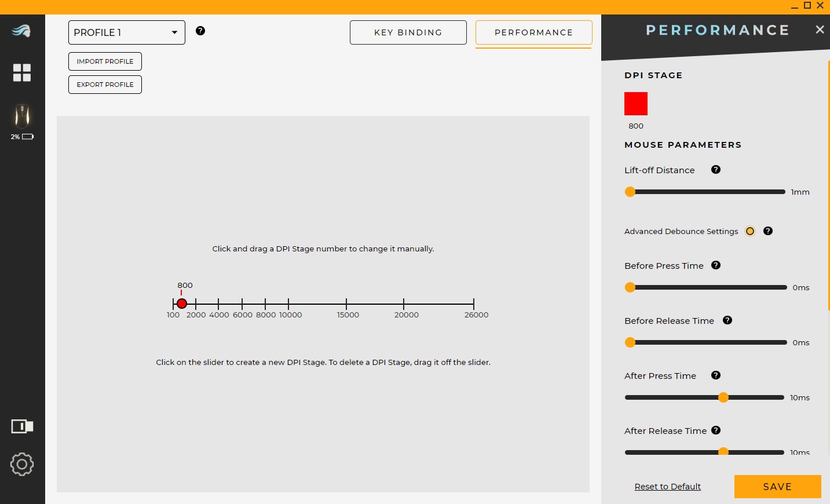
Task: Show help for Lift-off Distance
Action: point(716,170)
